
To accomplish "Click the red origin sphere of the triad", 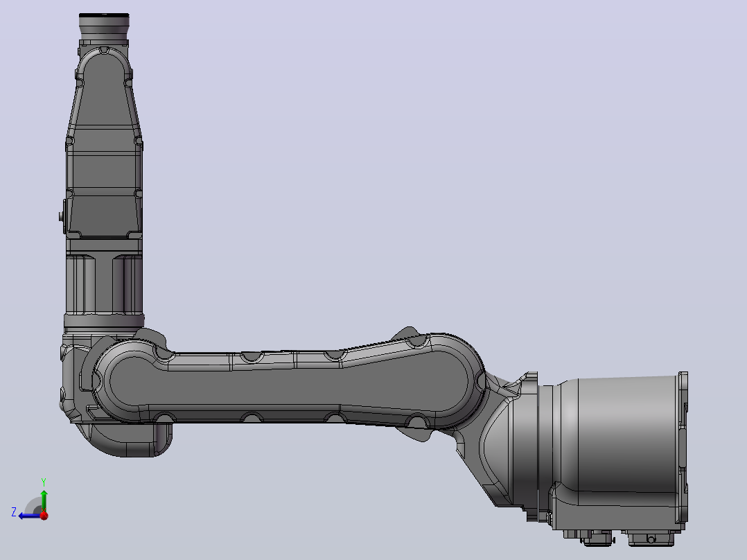I will click(44, 516).
